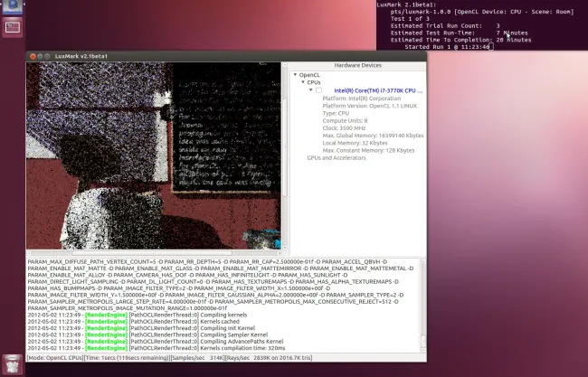Close the LuxMark window
This screenshot has height=377, width=588.
tap(32, 54)
